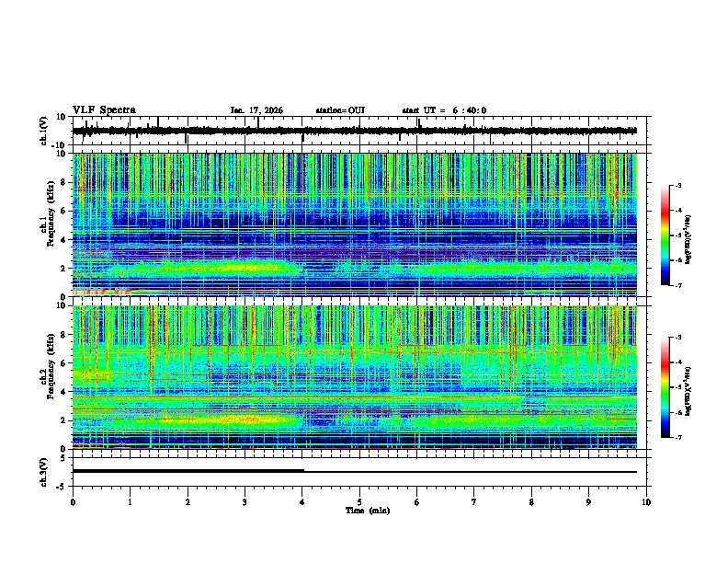Click time axis tick label "5"
Image resolution: width=728 pixels, height=563 pixels.
359,502
